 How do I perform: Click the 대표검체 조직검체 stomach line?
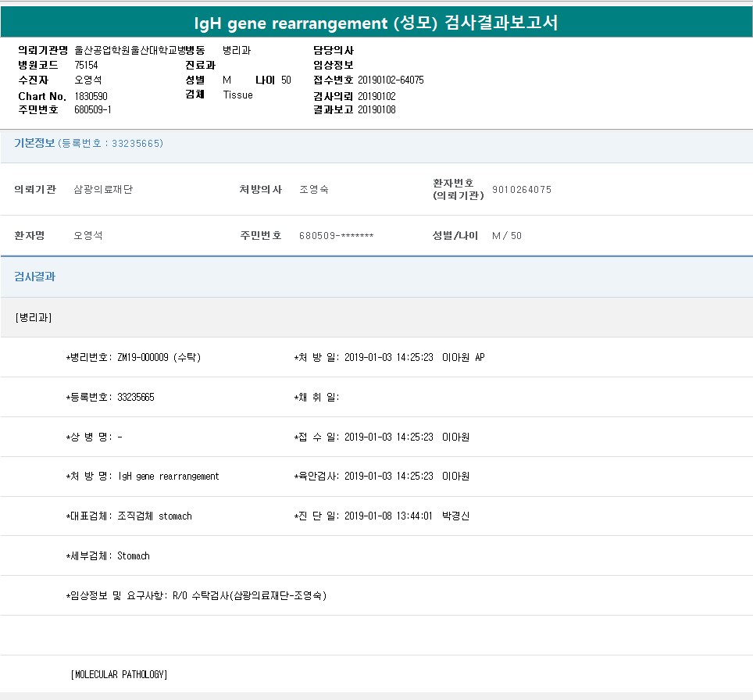click(x=129, y=516)
